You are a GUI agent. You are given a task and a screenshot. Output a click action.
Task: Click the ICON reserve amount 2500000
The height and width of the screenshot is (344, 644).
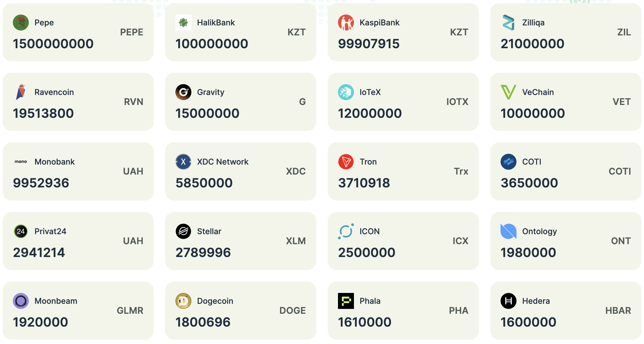pos(367,252)
